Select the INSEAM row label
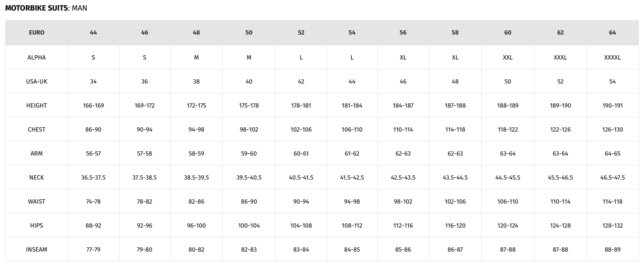Image resolution: width=644 pixels, height=266 pixels. click(37, 249)
